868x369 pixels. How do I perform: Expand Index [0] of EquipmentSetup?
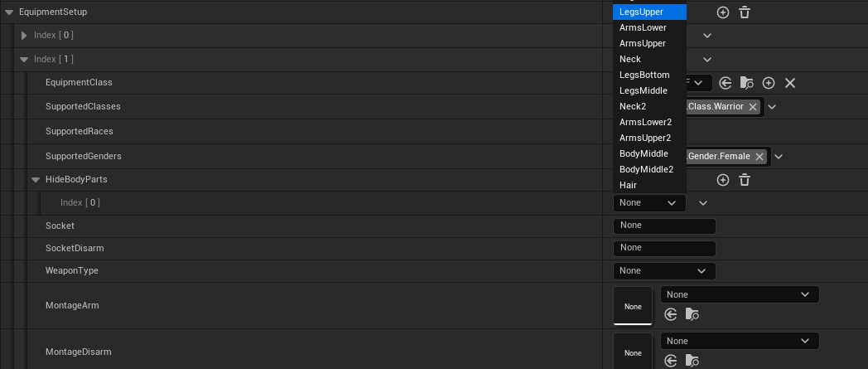(x=24, y=36)
